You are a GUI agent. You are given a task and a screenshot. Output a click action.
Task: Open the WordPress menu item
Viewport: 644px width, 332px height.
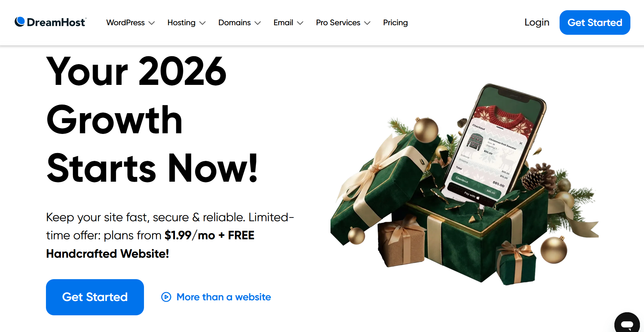click(x=126, y=22)
